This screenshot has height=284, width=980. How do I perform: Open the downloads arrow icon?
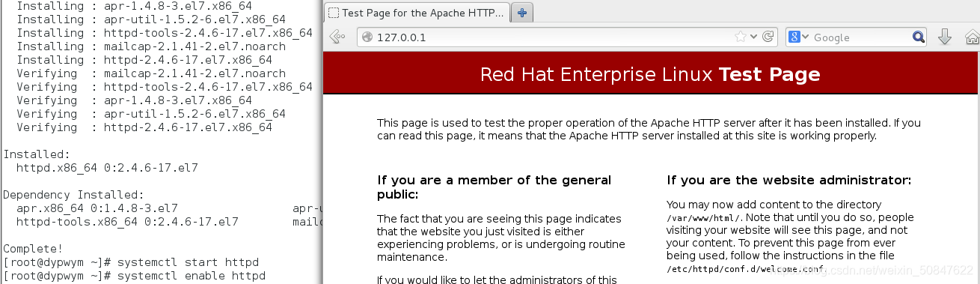click(x=944, y=37)
